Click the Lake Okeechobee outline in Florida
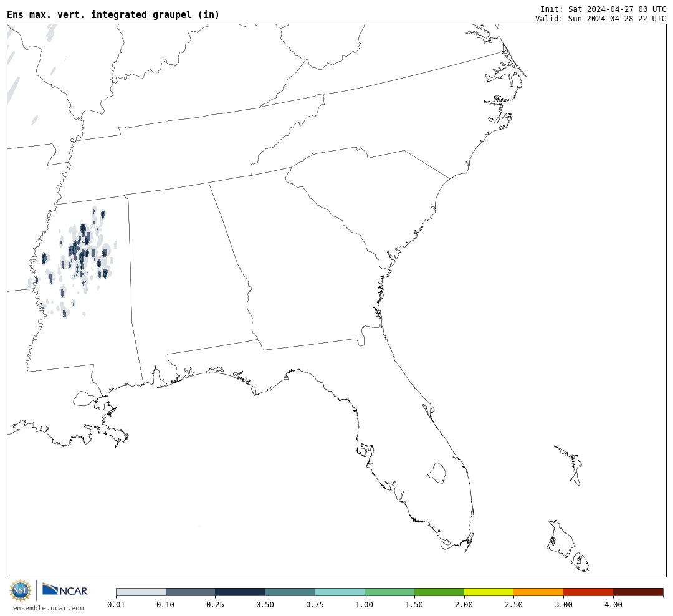 [437, 473]
